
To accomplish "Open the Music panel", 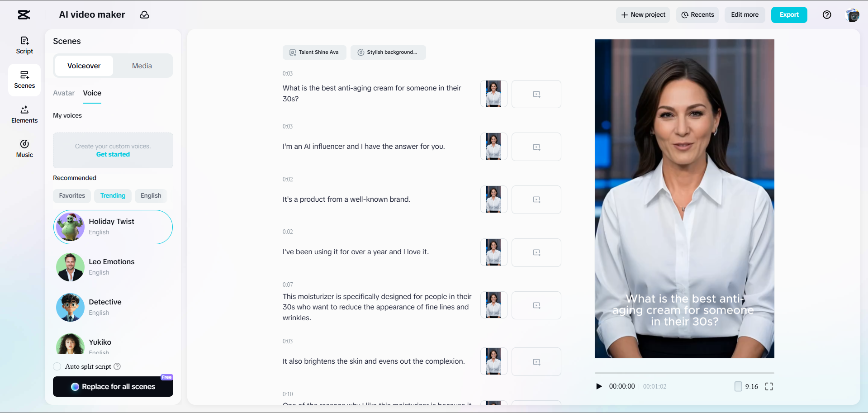I will click(x=24, y=148).
